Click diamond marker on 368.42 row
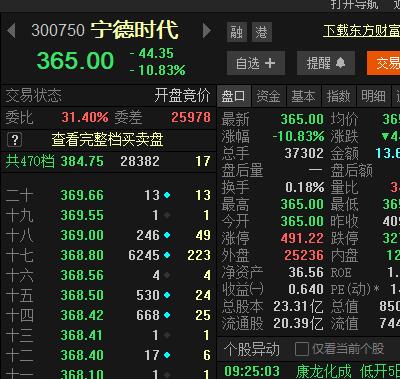Viewport: 400px width, 379px height. tap(167, 315)
